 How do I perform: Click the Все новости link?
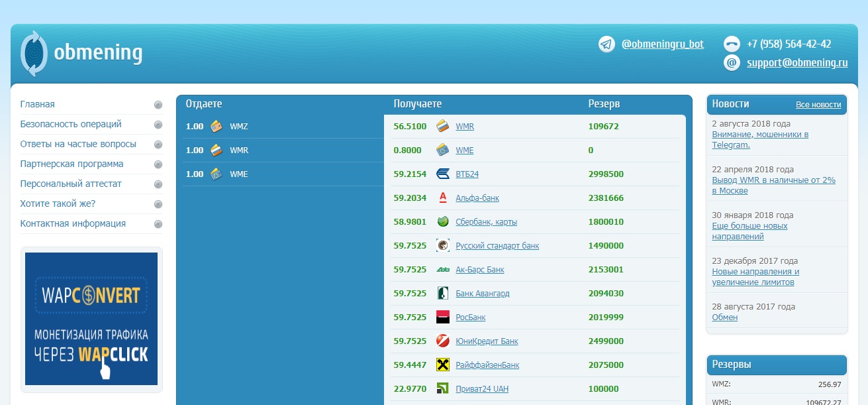click(x=818, y=105)
